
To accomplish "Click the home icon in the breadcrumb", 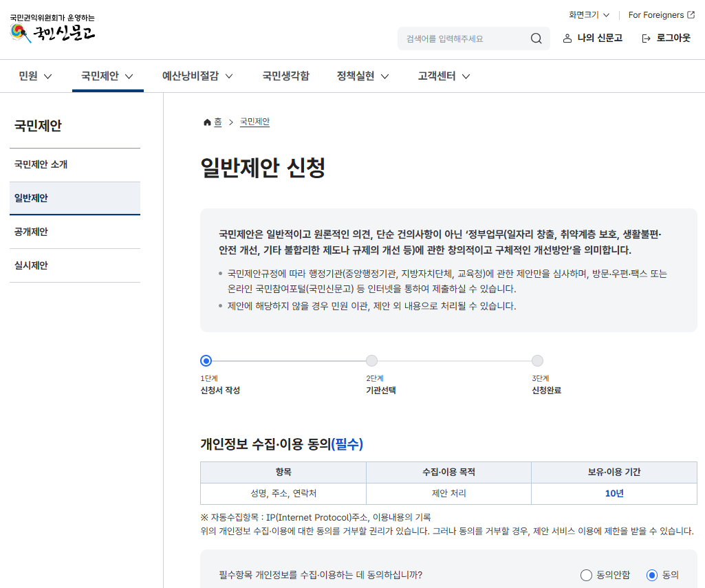I will coord(206,122).
